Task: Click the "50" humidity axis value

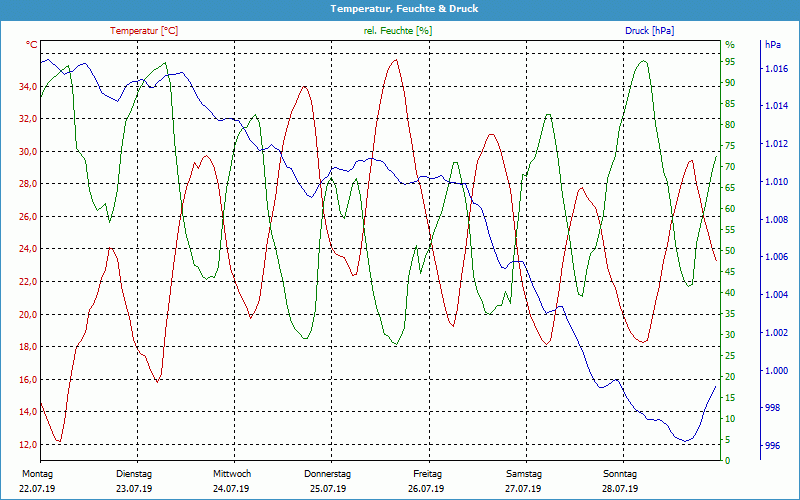Action: click(x=730, y=252)
